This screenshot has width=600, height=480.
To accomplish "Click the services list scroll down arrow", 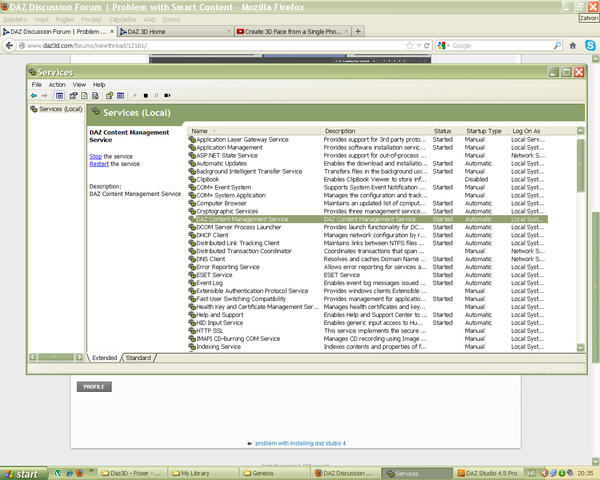I will pos(580,347).
